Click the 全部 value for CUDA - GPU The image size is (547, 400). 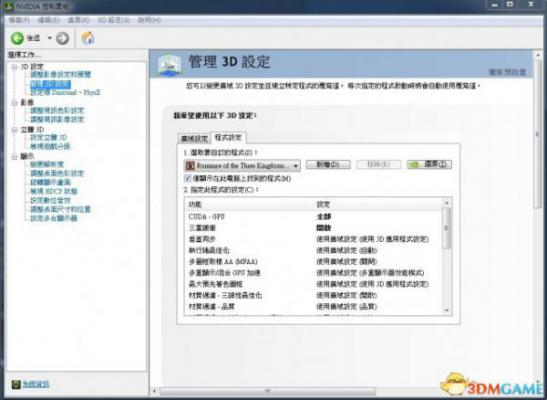(324, 217)
